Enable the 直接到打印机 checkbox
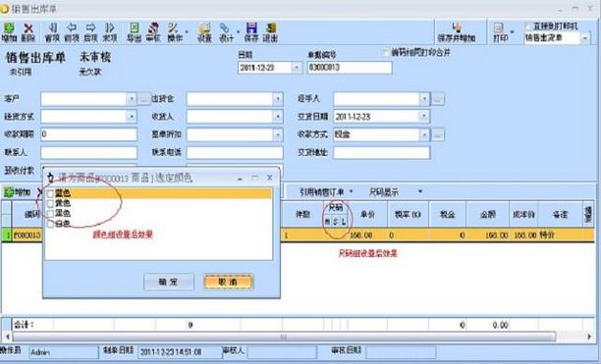This screenshot has width=601, height=364. point(529,26)
